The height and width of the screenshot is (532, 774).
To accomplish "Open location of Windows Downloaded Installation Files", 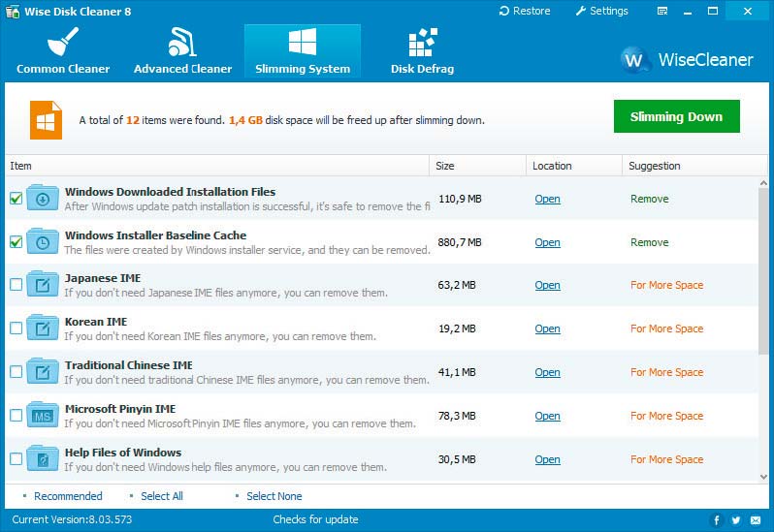I will 547,199.
